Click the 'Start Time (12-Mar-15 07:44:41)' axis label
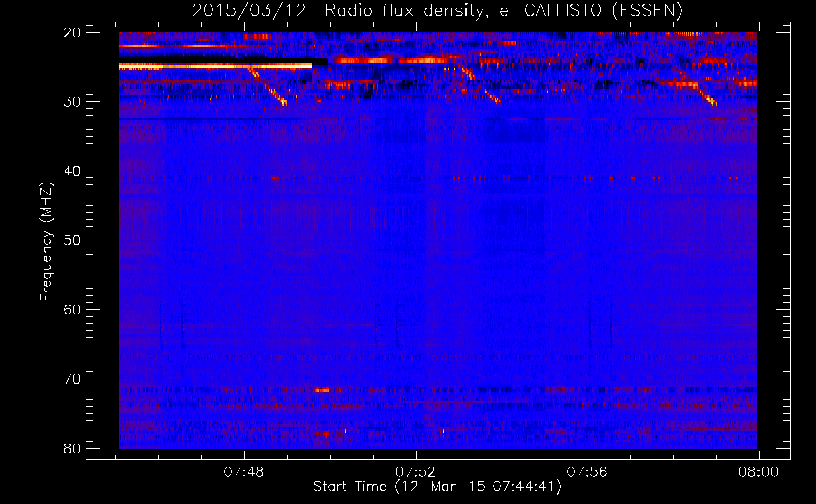This screenshot has height=504, width=816. (x=437, y=487)
